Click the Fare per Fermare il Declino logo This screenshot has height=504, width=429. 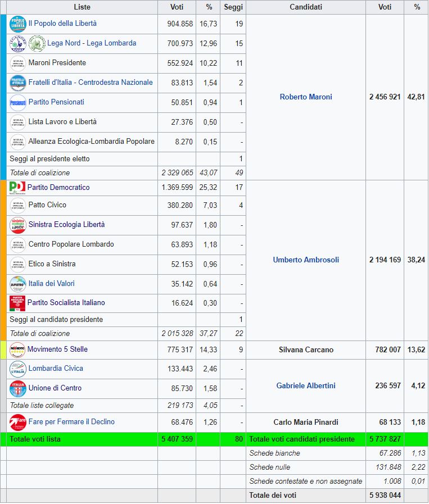18,423
